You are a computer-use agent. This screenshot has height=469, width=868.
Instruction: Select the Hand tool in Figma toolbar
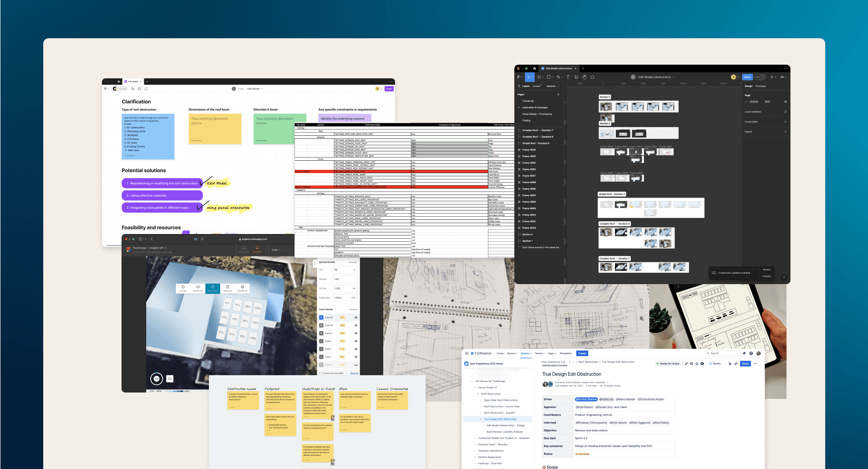[x=584, y=77]
